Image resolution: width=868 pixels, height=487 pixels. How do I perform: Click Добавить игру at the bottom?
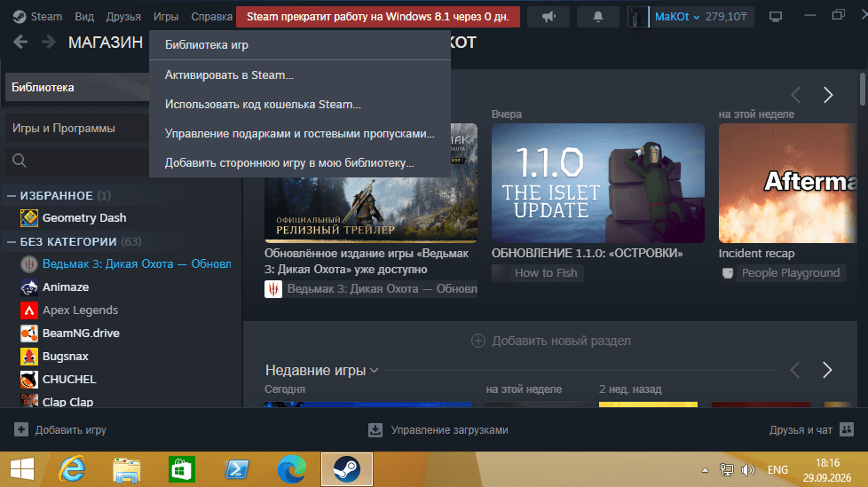(x=59, y=430)
